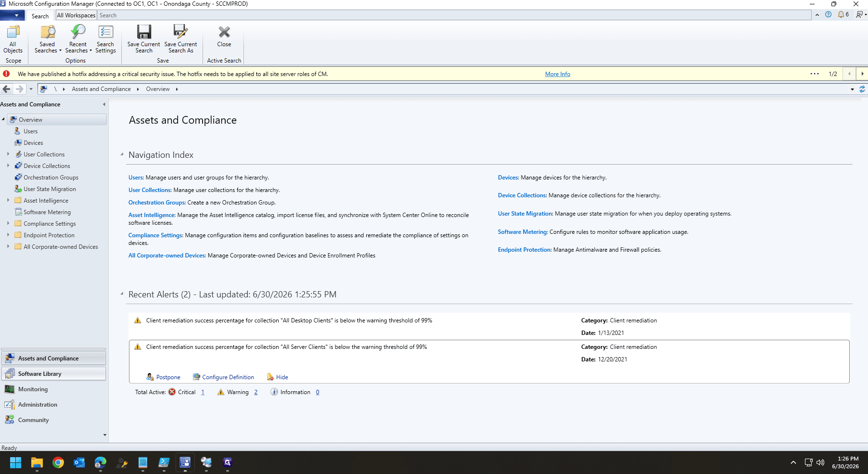Open the Asset Intelligence index link

coord(152,215)
